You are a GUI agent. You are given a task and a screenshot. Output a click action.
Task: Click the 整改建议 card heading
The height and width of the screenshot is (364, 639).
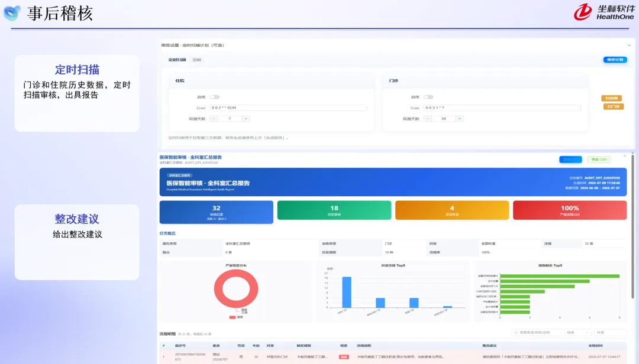[x=77, y=219]
